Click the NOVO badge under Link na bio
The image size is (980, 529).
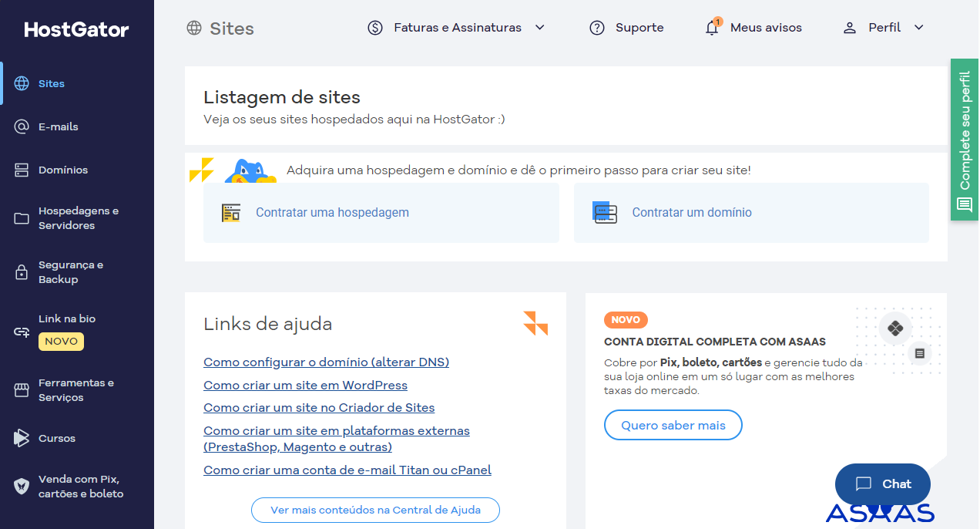pos(61,342)
